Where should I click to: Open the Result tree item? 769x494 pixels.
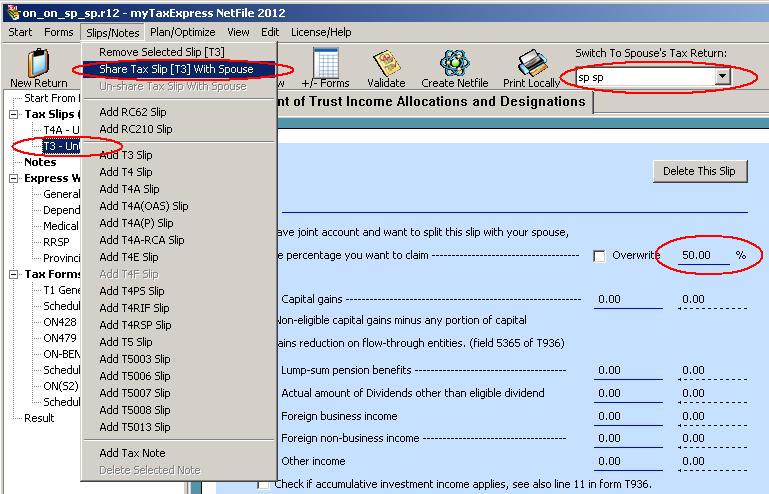[39, 418]
